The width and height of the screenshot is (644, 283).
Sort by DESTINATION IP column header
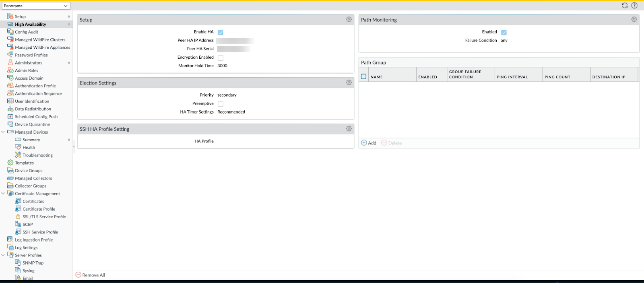click(614, 74)
